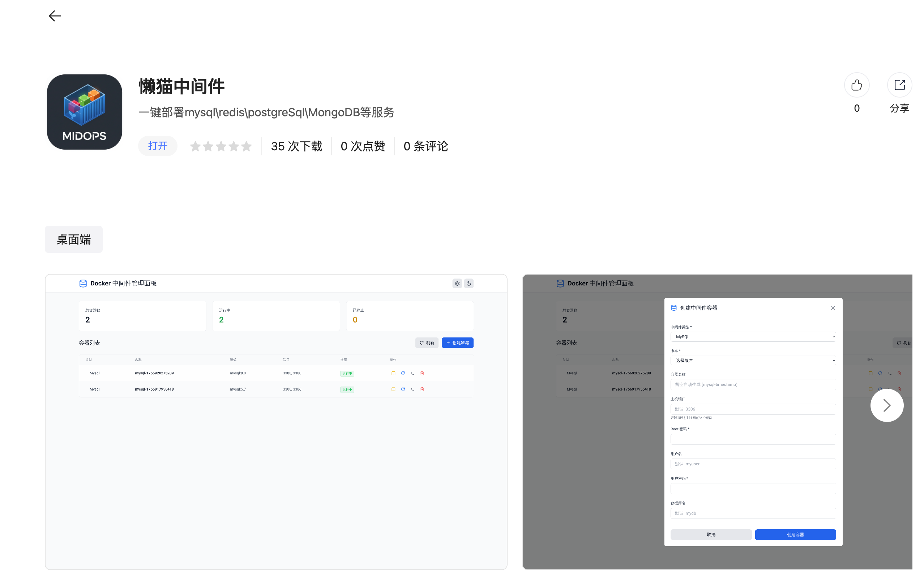Open the 选择版本 version dropdown

coord(753,361)
